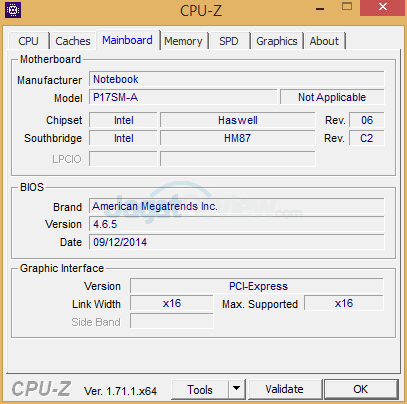Click the Chipset label
The image size is (407, 404).
tap(64, 120)
